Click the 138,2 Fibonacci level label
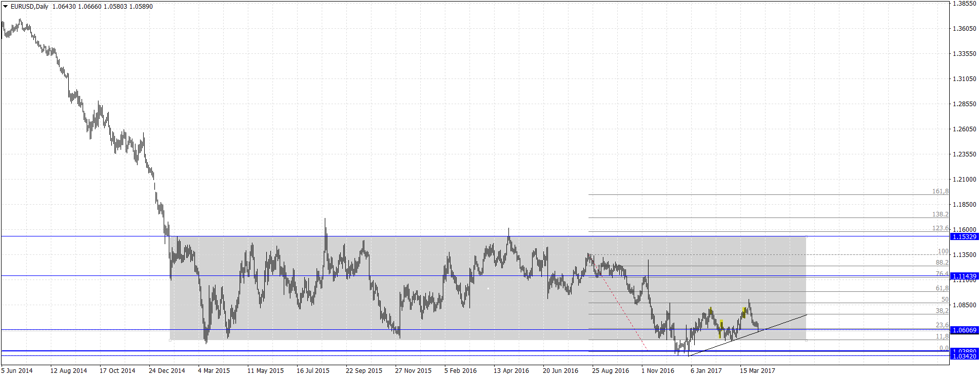The image size is (980, 377). click(940, 214)
